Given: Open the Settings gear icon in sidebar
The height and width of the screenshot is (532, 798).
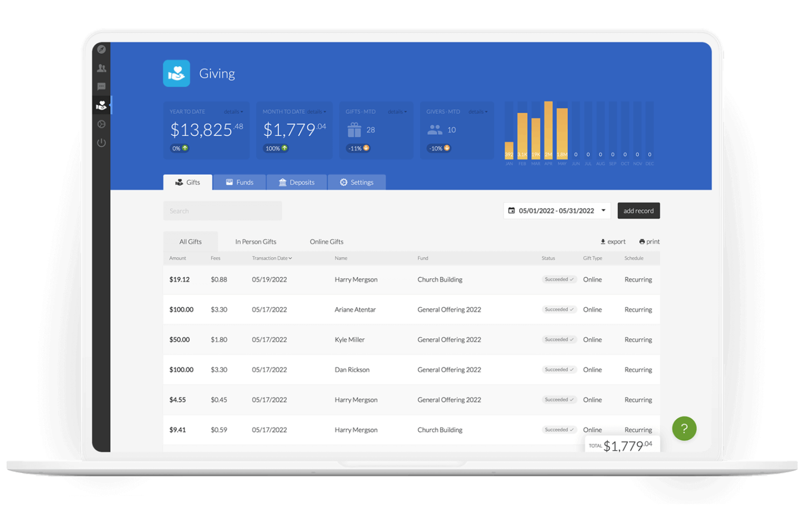Looking at the screenshot, I should coord(101,124).
